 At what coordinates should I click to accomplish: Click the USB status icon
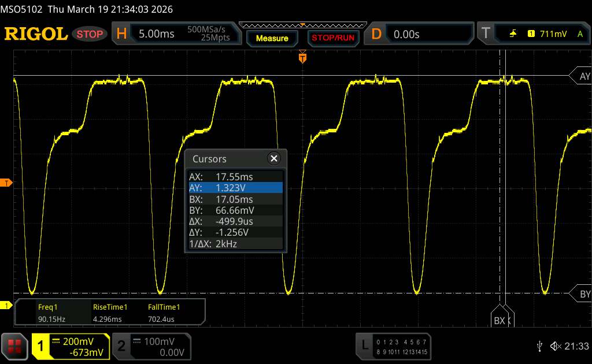click(x=540, y=346)
